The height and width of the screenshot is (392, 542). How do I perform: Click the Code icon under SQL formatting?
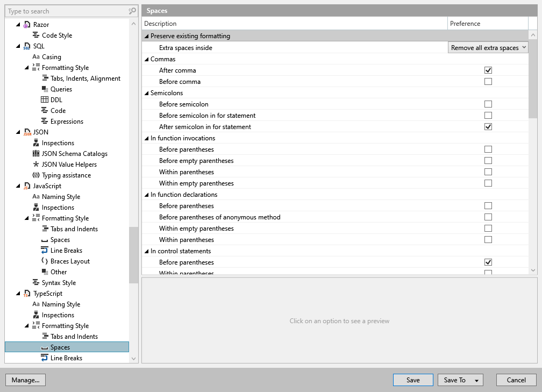45,110
